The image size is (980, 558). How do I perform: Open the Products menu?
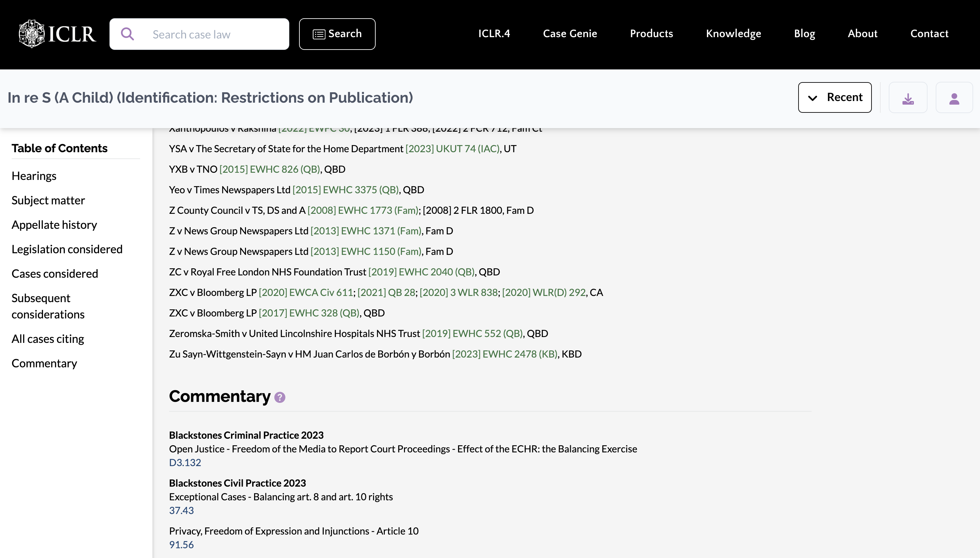[x=651, y=34]
